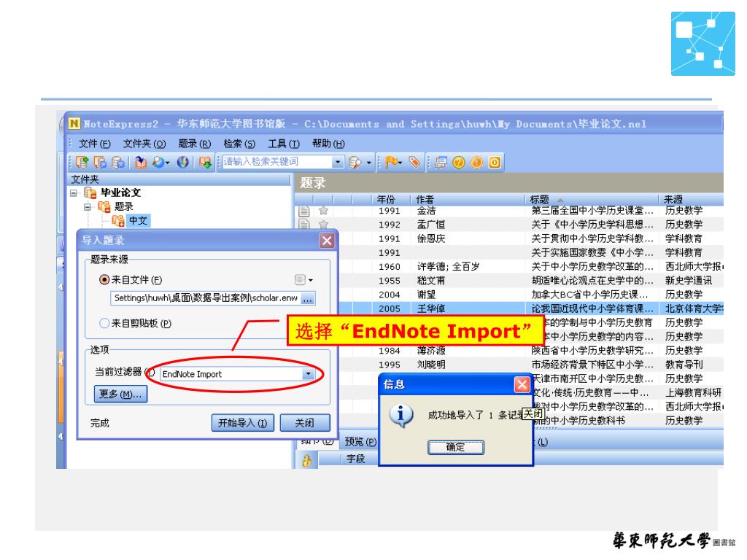Click the 开始导入 button
This screenshot has width=747, height=560.
click(243, 423)
